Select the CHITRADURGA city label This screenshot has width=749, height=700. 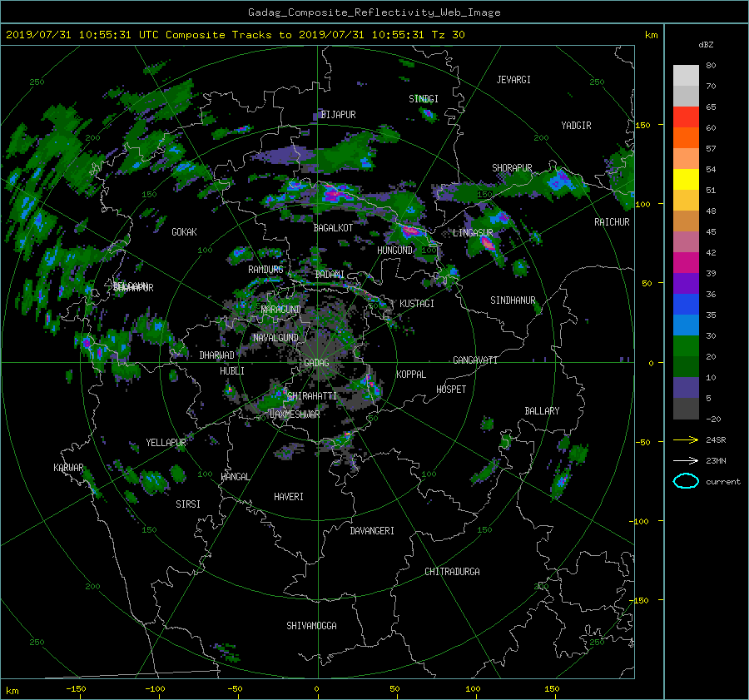pos(452,572)
